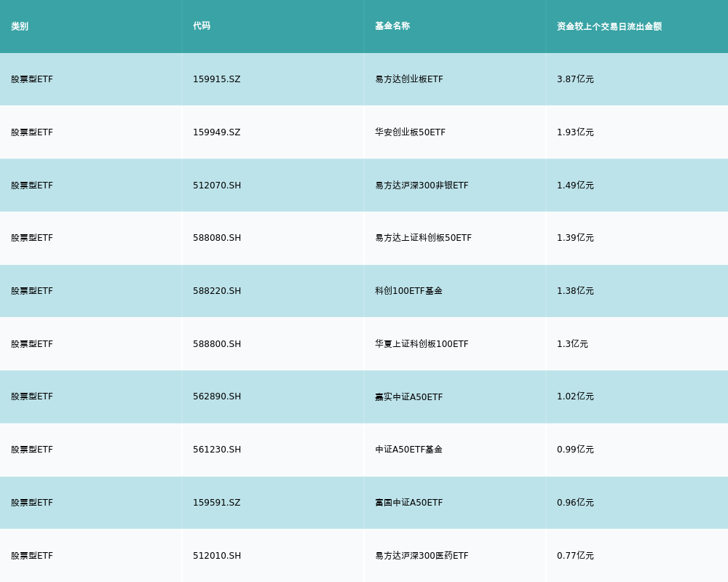
Task: Open 华安创业板50ETF fund entry
Action: coord(410,132)
